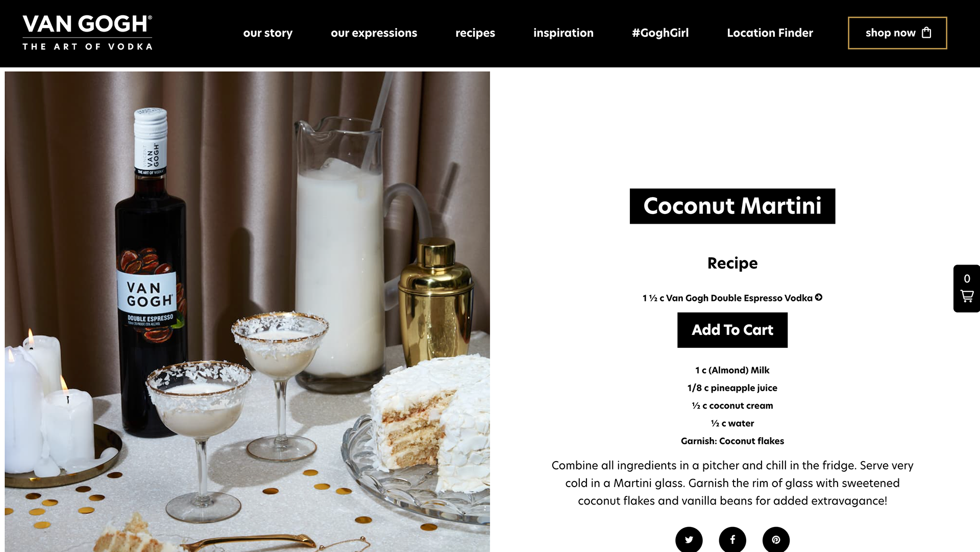Click arrow icon beside Double Espresso Vodka
This screenshot has width=980, height=552.
[819, 297]
